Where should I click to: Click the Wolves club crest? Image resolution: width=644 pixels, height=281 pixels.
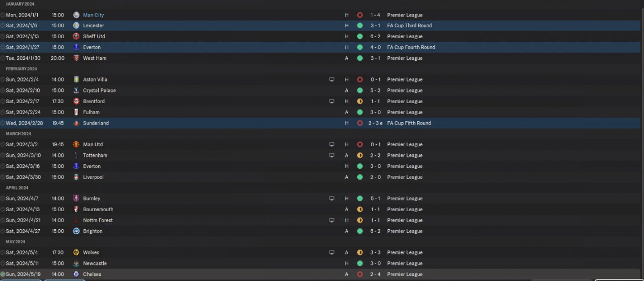click(76, 252)
